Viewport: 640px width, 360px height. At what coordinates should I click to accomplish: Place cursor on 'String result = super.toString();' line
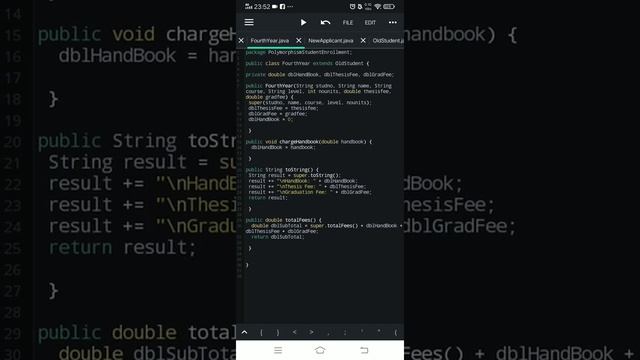click(294, 175)
